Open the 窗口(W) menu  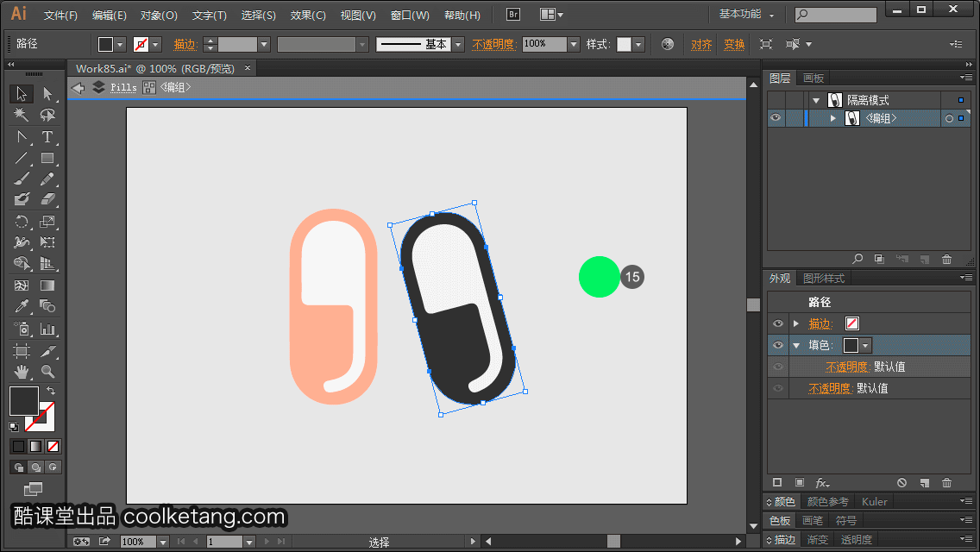pos(410,15)
